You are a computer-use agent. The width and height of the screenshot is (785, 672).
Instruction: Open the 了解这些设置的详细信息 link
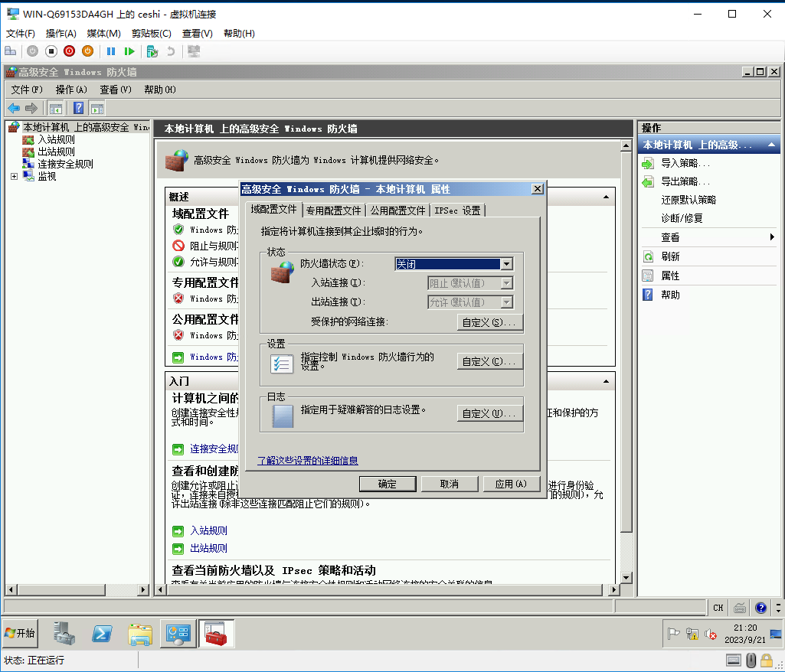308,461
